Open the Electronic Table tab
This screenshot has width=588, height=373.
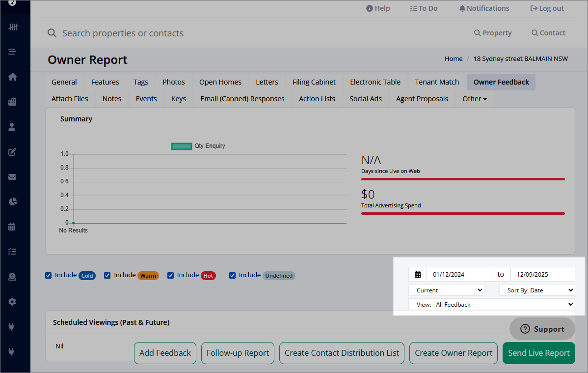coord(375,82)
